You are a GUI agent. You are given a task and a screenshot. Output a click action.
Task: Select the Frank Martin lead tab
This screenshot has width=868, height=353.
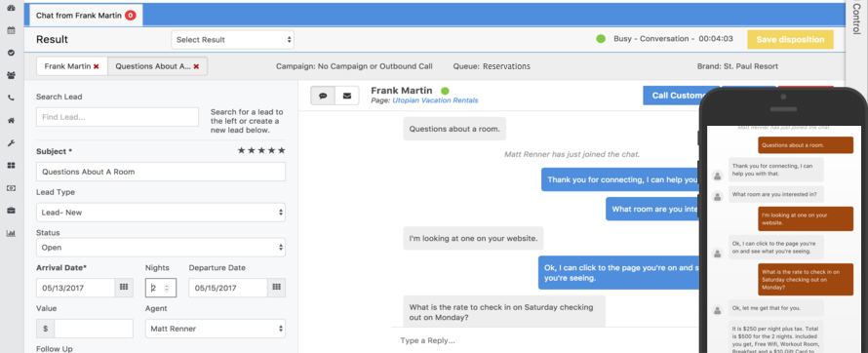click(72, 66)
